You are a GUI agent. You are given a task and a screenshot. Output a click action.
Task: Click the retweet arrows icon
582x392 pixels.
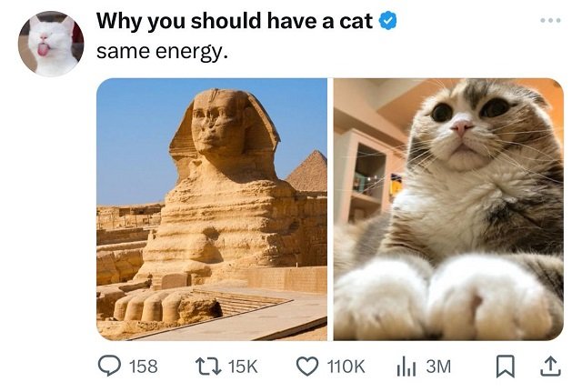(208, 366)
